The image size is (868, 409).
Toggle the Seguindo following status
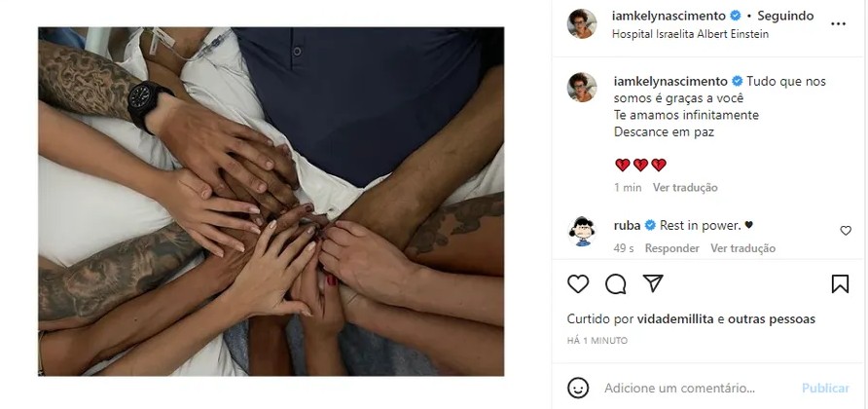(x=785, y=17)
